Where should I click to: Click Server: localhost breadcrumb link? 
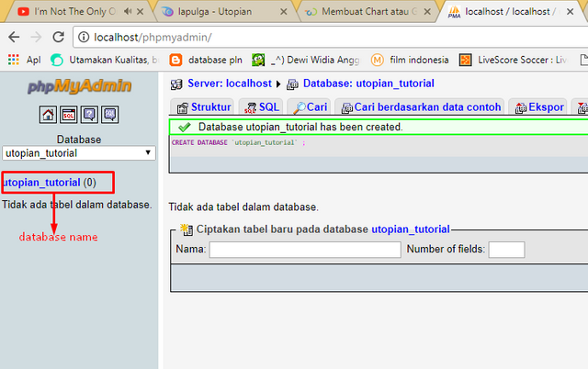click(x=230, y=84)
